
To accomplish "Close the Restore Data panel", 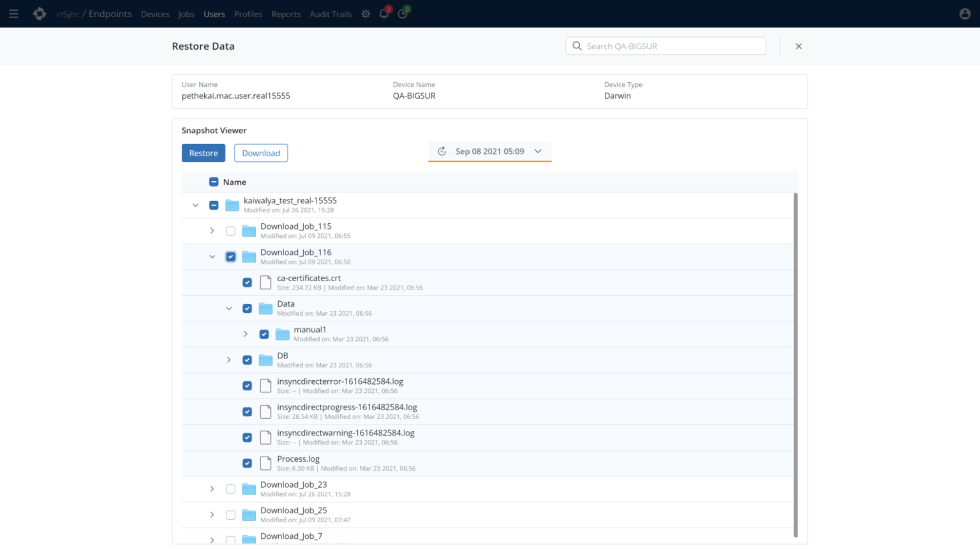I will 798,47.
